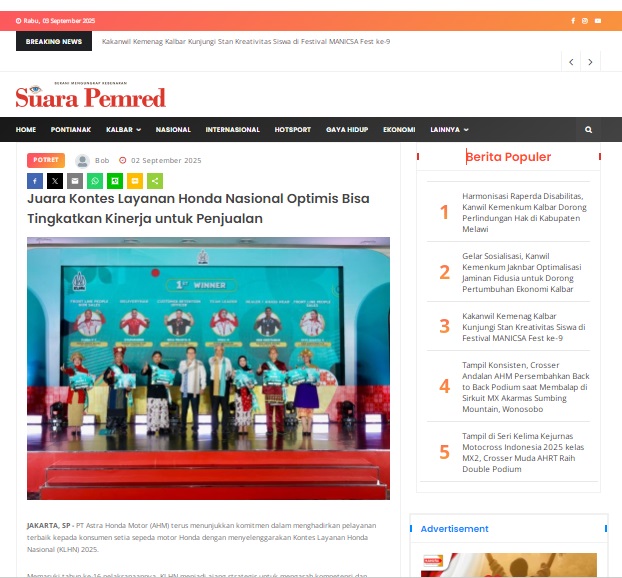Open the Instagram page from top bar

[x=585, y=21]
